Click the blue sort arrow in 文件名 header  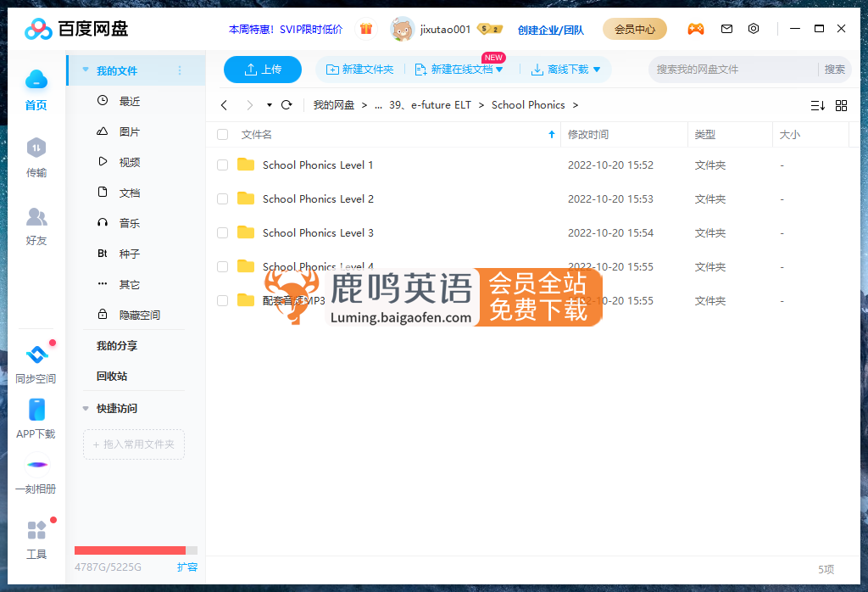(551, 134)
